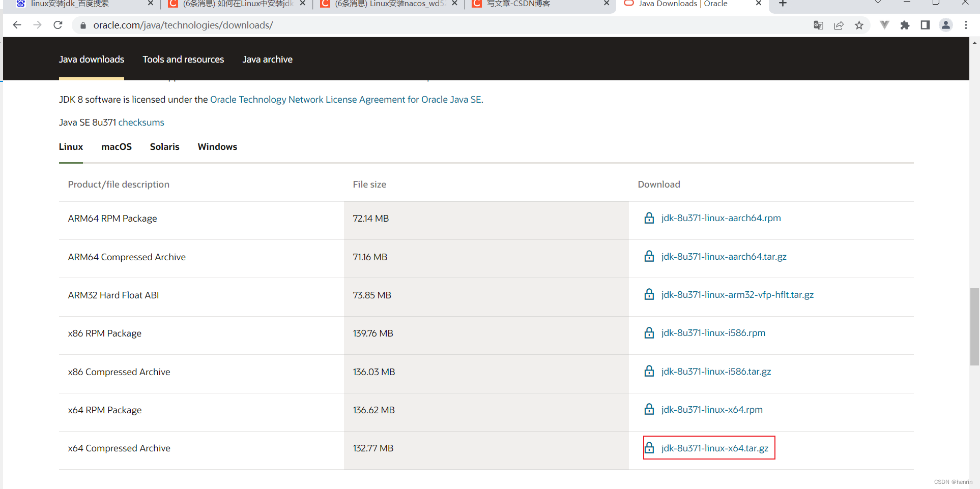This screenshot has width=980, height=489.
Task: Open the Java downloads nav item
Action: pyautogui.click(x=92, y=59)
